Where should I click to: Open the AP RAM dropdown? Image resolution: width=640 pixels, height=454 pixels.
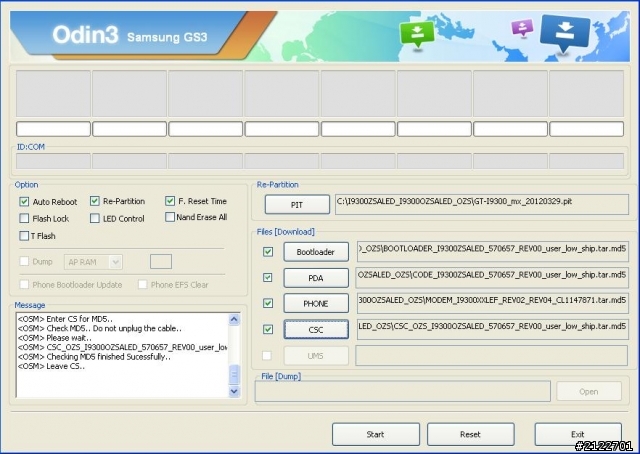coord(93,262)
